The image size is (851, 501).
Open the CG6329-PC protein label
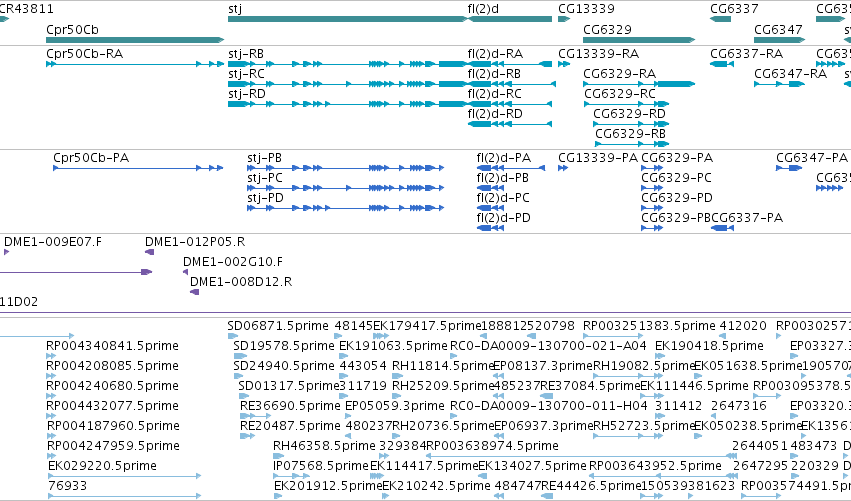click(x=676, y=178)
